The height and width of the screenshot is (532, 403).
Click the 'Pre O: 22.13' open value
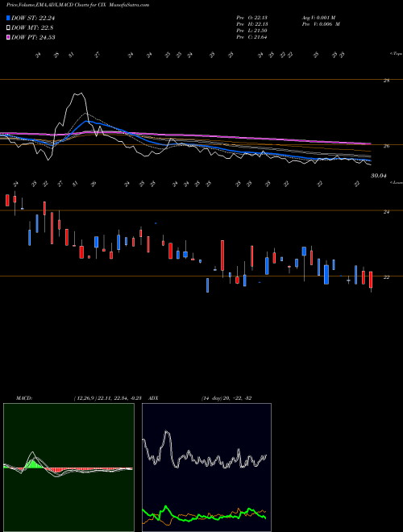point(252,18)
